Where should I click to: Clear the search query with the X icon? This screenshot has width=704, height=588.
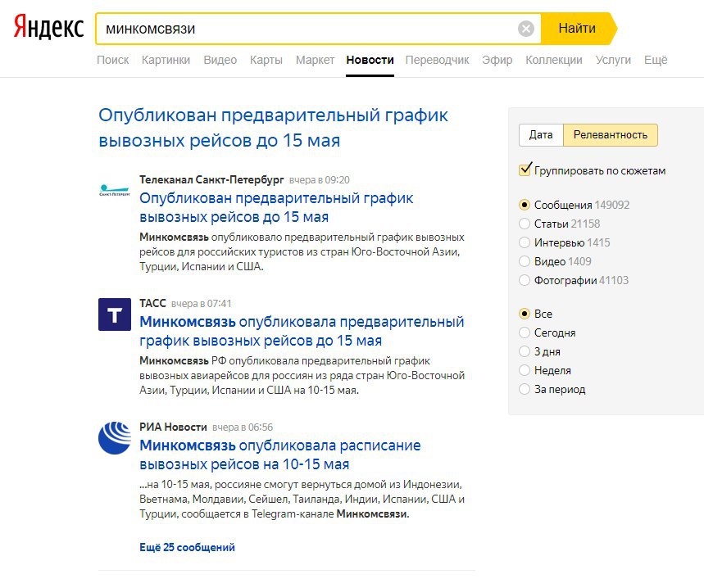pos(526,29)
